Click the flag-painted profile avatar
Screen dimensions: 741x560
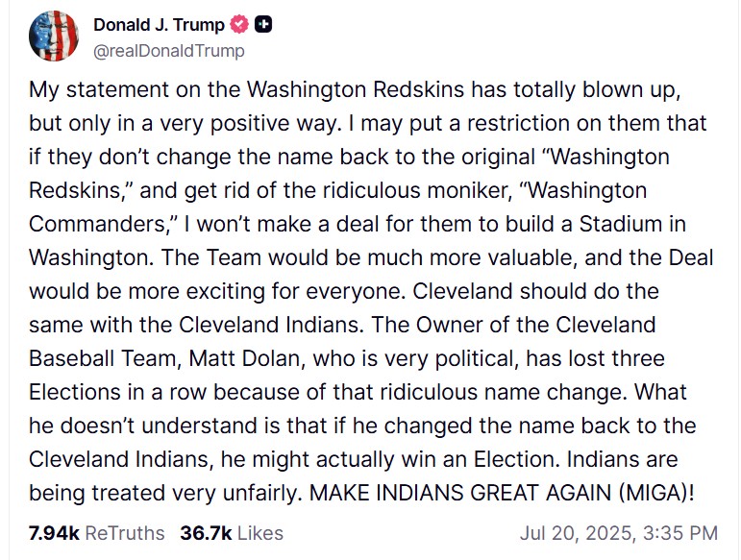[52, 37]
